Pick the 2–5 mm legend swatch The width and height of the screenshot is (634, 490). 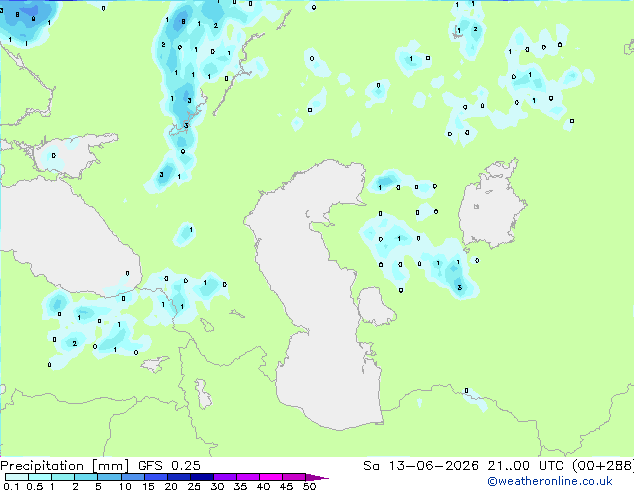pos(86,477)
